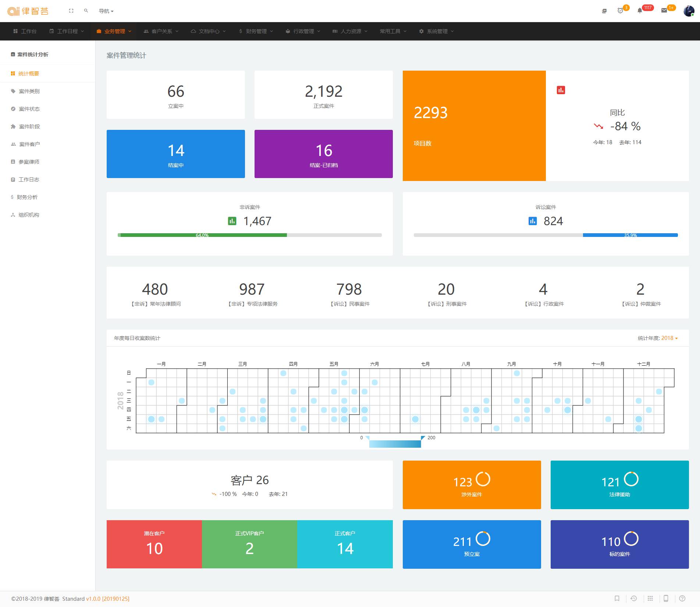
Task: Open the bell notifications with 1117 badge
Action: [x=640, y=11]
